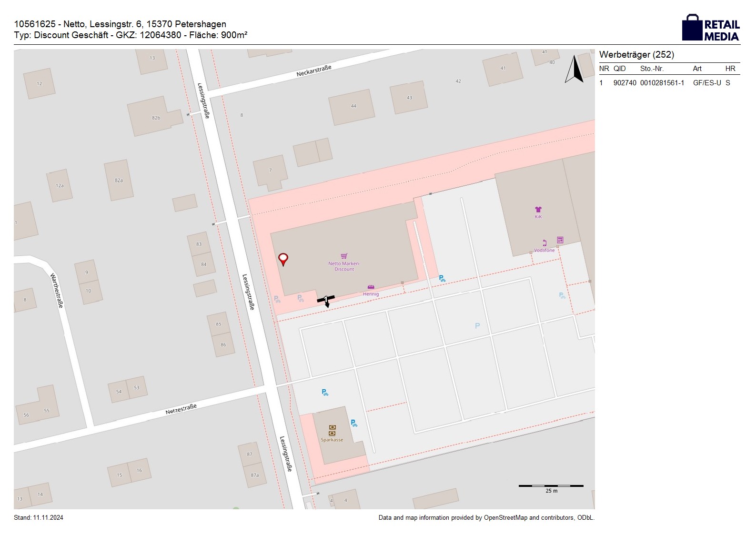Click the Werbeträger (252) heading

636,55
